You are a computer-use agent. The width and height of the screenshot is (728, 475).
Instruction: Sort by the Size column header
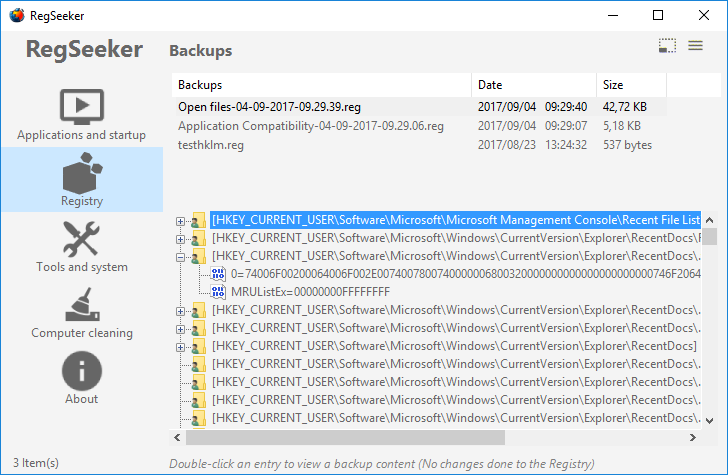point(631,85)
